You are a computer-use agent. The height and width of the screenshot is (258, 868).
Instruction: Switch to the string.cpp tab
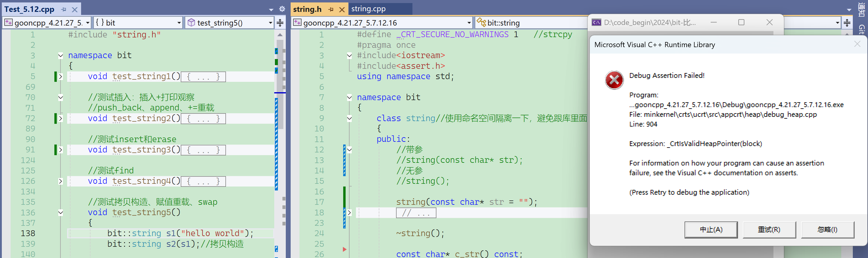click(368, 9)
